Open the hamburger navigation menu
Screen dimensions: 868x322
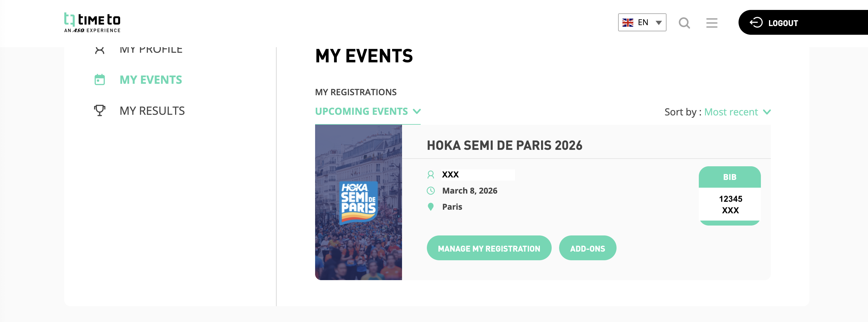click(712, 23)
